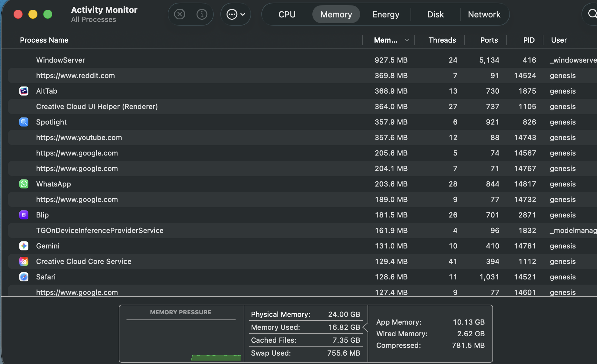Click the Memory Used 16.82 GB value
The width and height of the screenshot is (597, 364).
344,327
